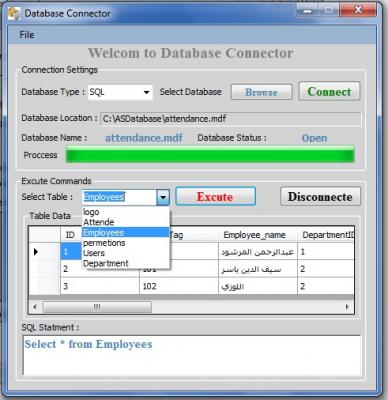The height and width of the screenshot is (400, 388).
Task: Close the Database Connector window
Action: [x=358, y=10]
